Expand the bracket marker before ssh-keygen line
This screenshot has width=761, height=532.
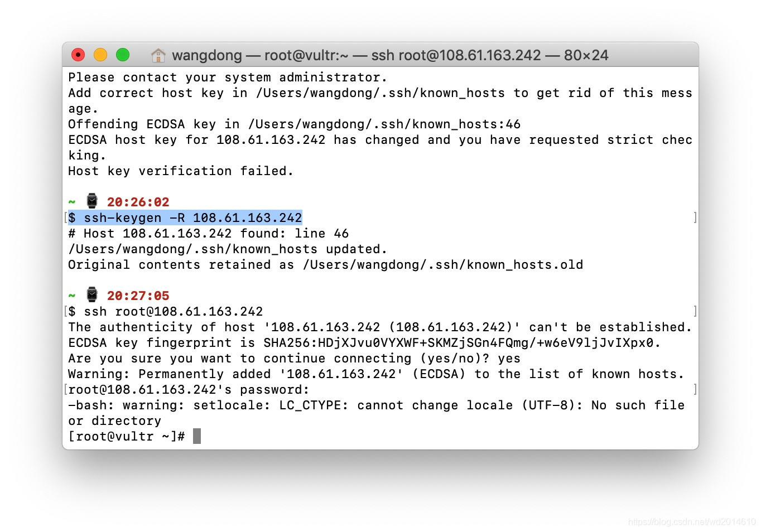click(65, 217)
